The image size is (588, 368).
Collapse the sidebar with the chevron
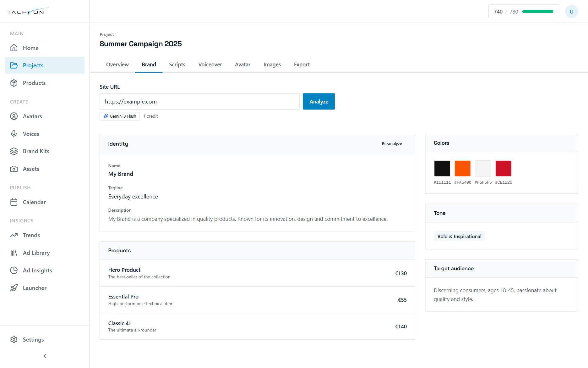coord(45,356)
